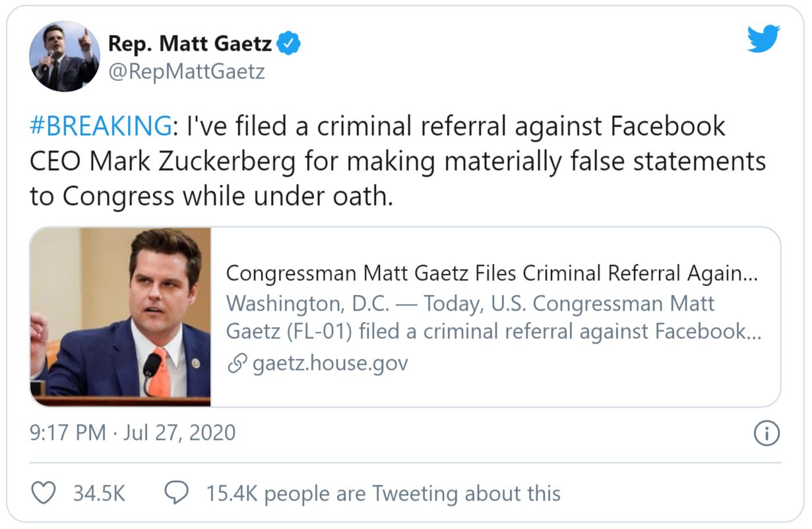Visit the gaetz.house.gov domain link
Viewport: 812px width, 529px height.
[x=330, y=363]
